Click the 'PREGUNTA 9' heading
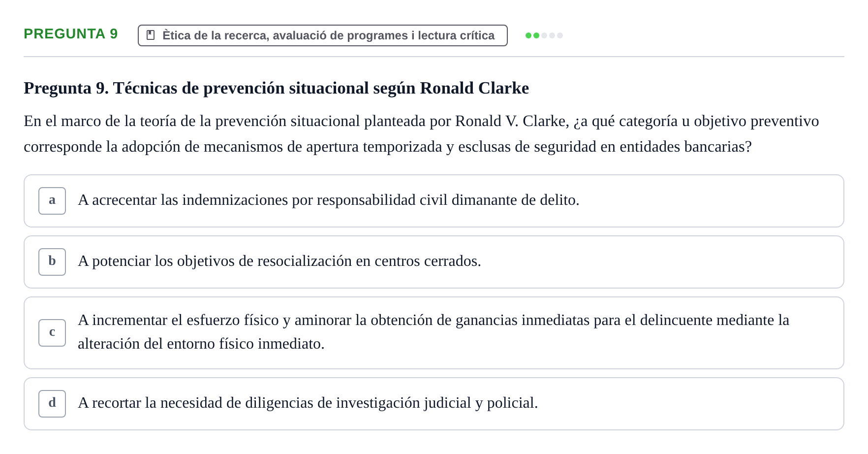Image resolution: width=868 pixels, height=454 pixels. (x=71, y=33)
